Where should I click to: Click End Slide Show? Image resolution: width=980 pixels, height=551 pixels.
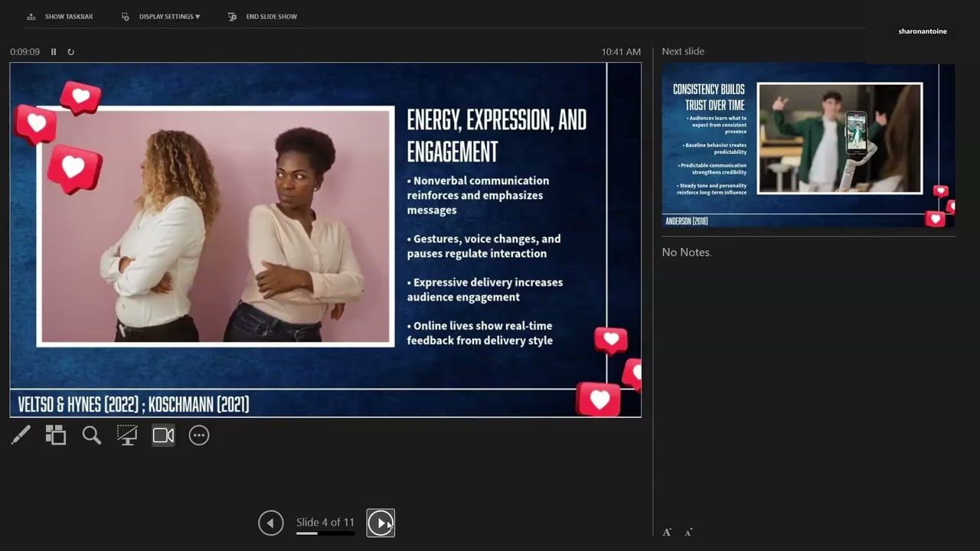(x=263, y=17)
